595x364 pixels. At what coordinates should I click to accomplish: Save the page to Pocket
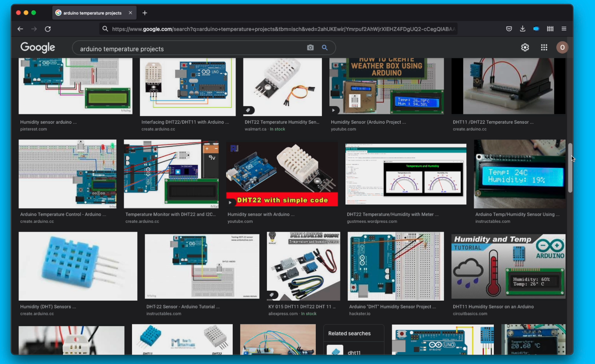tap(509, 28)
